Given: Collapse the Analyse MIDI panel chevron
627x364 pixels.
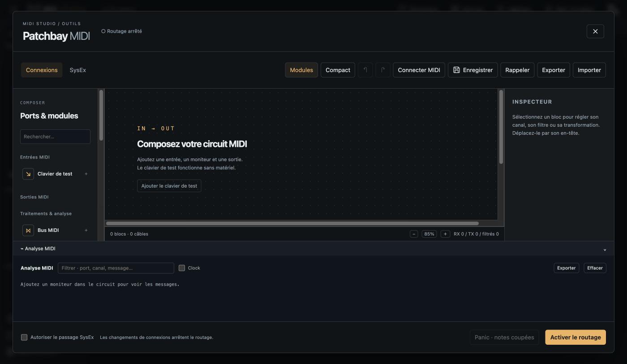Looking at the screenshot, I should click(x=605, y=249).
